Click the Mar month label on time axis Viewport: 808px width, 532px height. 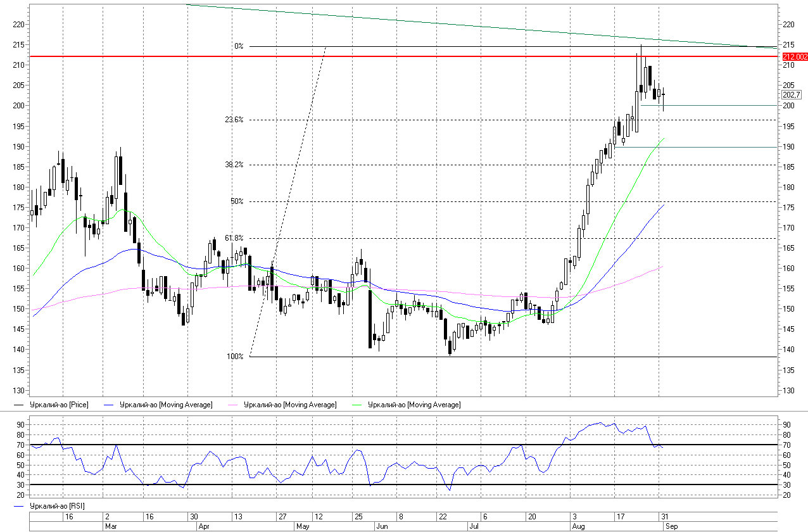click(x=110, y=526)
